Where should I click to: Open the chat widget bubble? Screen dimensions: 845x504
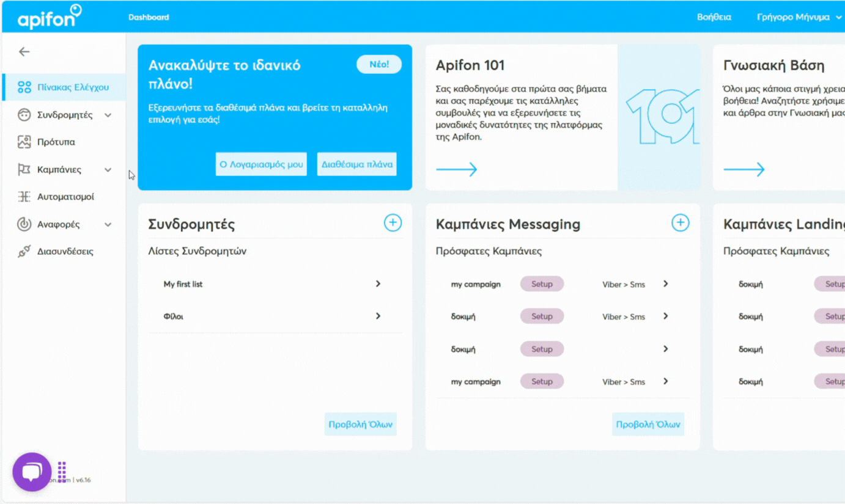31,471
